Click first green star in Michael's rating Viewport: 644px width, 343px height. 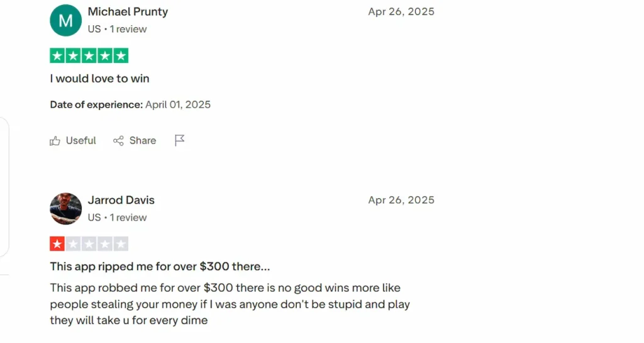(58, 56)
